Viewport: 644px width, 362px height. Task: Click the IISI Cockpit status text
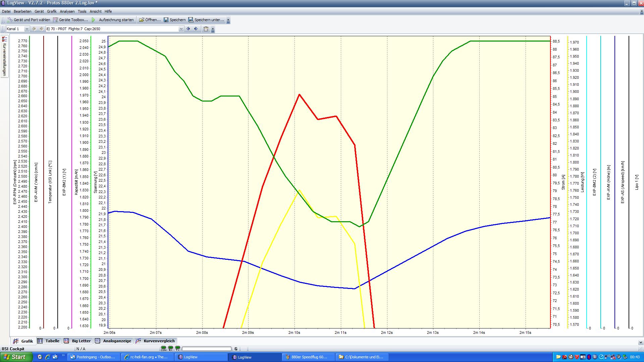13,349
